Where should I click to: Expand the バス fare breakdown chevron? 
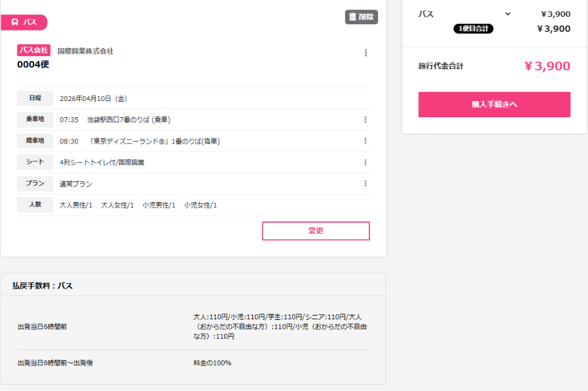click(x=508, y=13)
